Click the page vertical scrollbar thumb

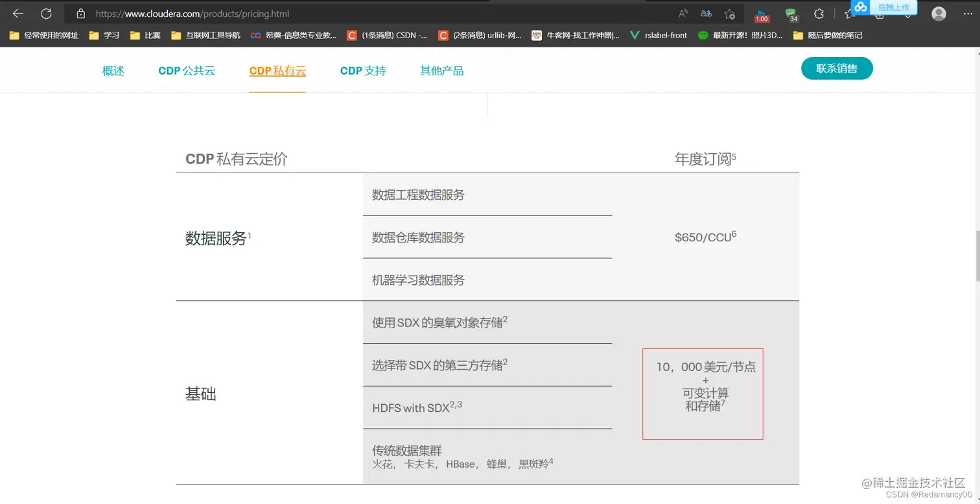point(977,256)
